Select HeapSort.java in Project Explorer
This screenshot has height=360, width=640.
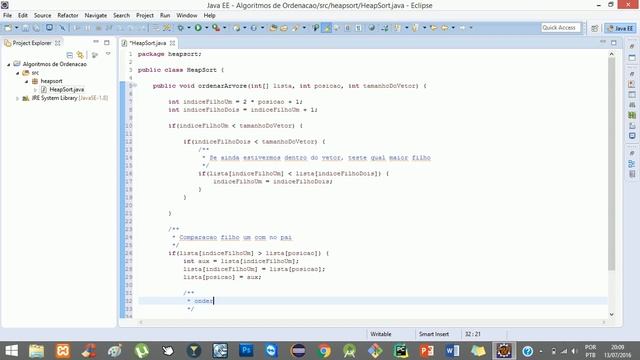click(67, 89)
